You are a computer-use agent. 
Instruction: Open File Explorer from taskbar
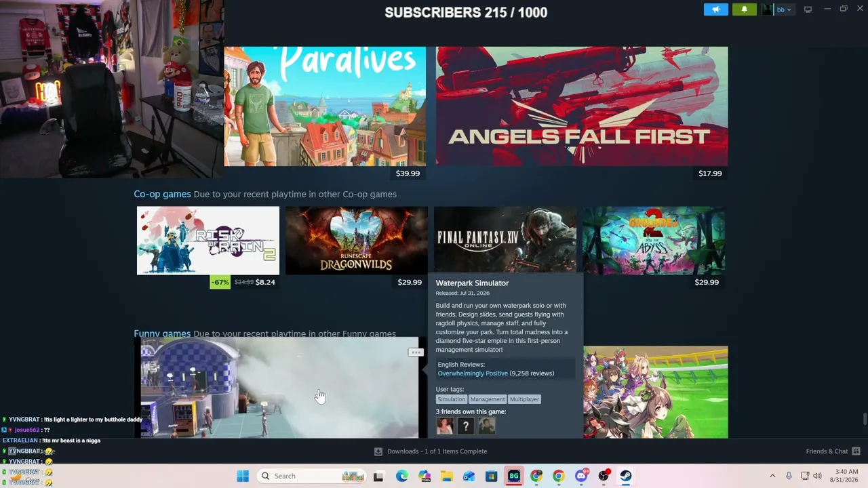tap(447, 476)
